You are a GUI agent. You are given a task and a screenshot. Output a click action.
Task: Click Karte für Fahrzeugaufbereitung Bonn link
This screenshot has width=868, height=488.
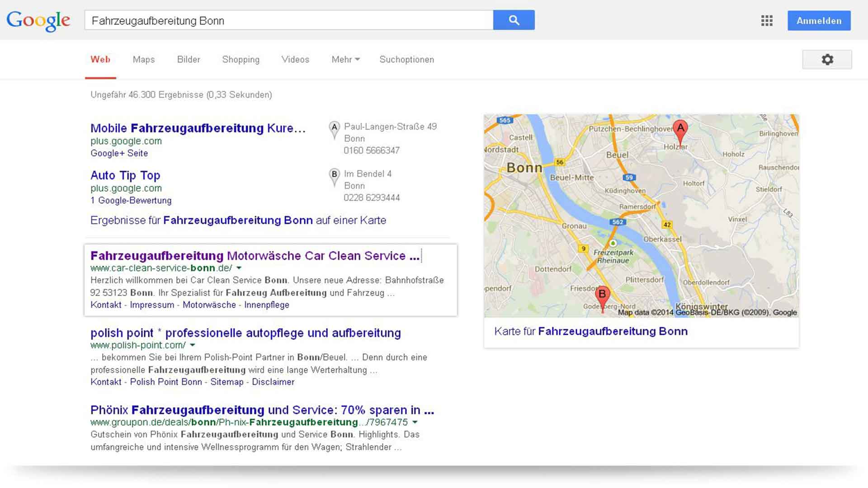[x=591, y=331]
